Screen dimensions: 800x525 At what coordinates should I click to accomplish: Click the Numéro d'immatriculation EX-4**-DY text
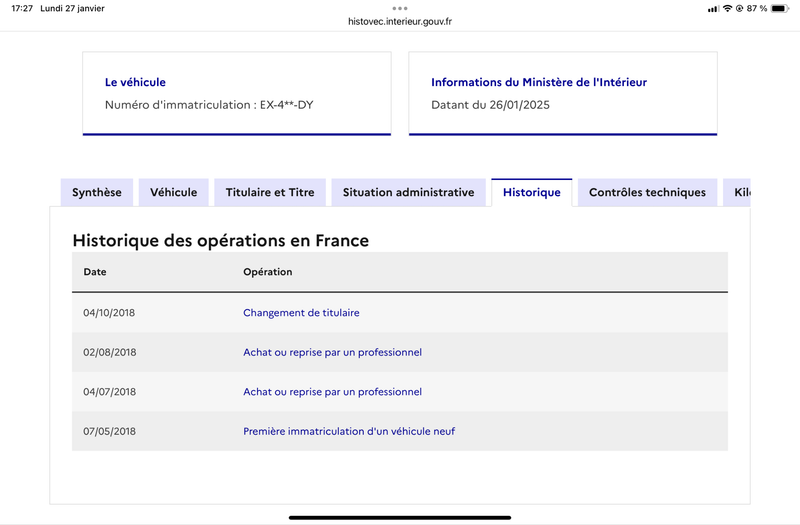[209, 105]
